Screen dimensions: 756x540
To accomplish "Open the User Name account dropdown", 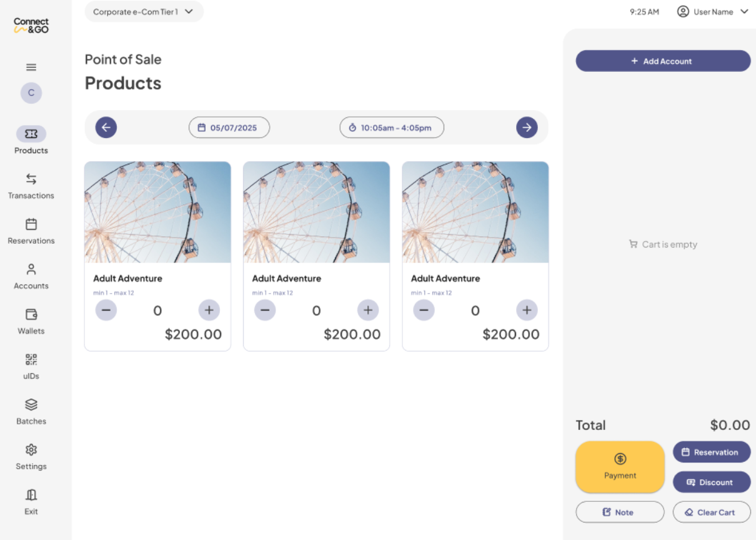I will [x=713, y=11].
